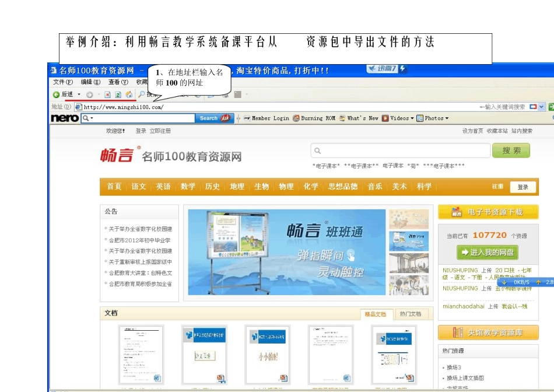Open the 查看(V) menu
This screenshot has width=554, height=392.
click(x=118, y=82)
